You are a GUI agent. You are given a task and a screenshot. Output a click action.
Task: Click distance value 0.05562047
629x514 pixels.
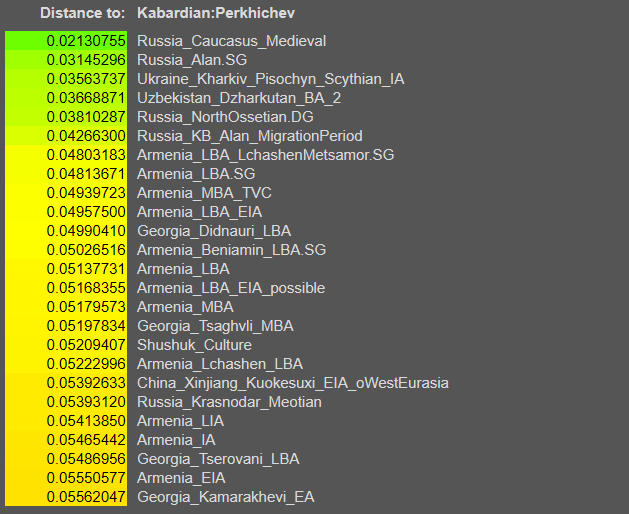tap(86, 497)
